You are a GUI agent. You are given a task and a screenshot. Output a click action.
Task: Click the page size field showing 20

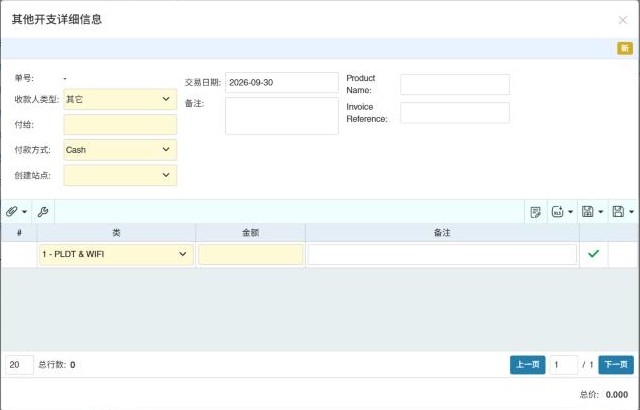coord(19,365)
